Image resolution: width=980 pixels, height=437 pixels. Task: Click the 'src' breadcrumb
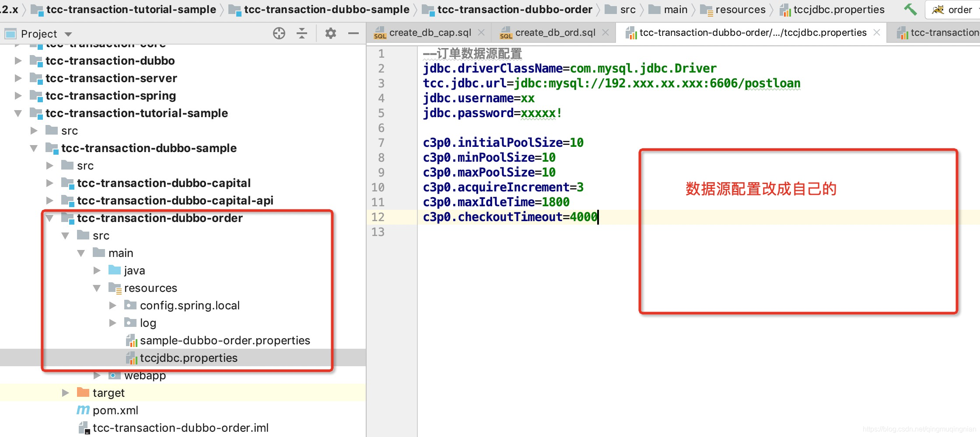[627, 10]
